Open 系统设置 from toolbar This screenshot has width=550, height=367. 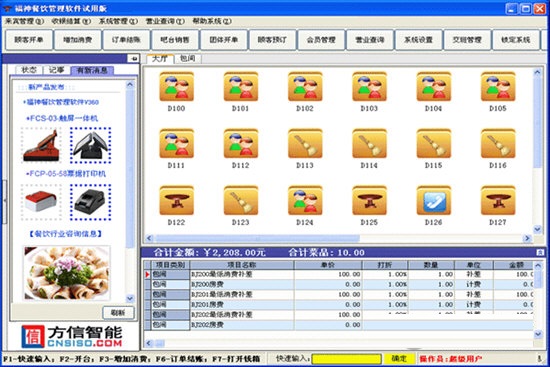[418, 40]
